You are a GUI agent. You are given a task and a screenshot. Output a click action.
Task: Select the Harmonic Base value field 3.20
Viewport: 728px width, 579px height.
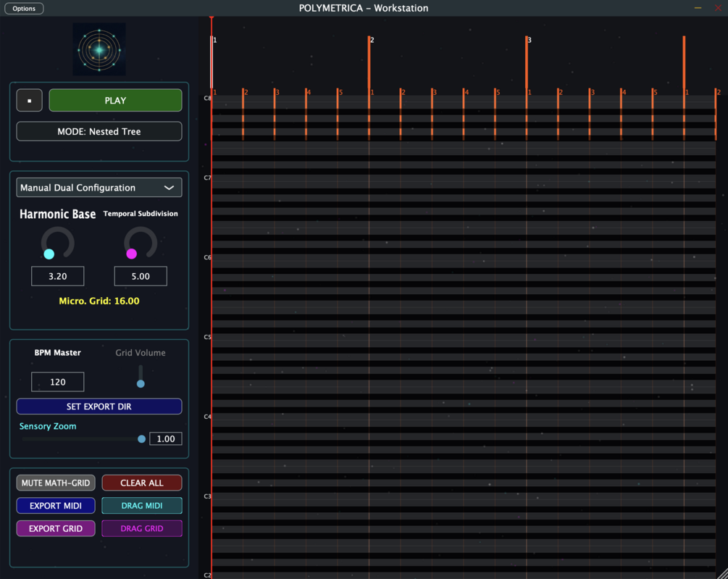[57, 276]
